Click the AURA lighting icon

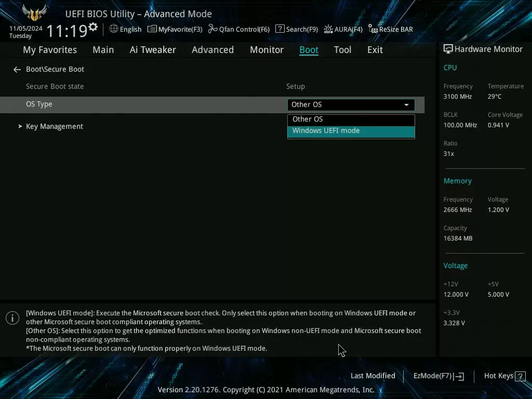click(328, 29)
